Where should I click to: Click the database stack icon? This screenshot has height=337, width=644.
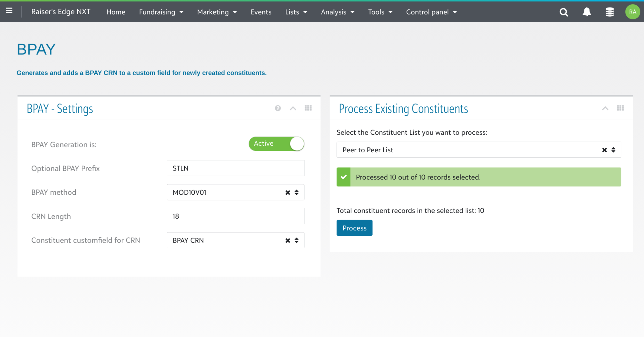[610, 12]
